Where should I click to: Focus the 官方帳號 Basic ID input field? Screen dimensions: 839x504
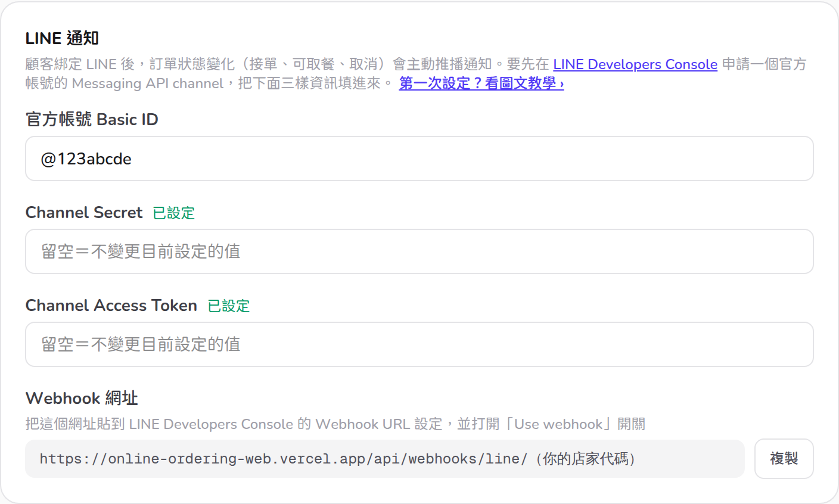pyautogui.click(x=419, y=158)
